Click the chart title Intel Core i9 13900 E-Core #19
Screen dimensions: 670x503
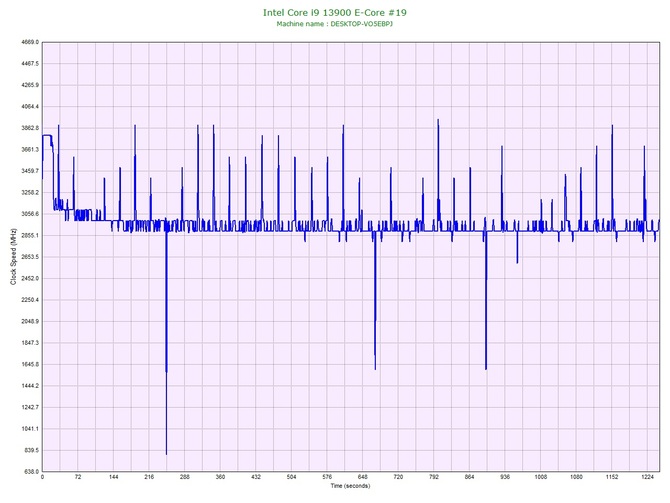(x=335, y=12)
